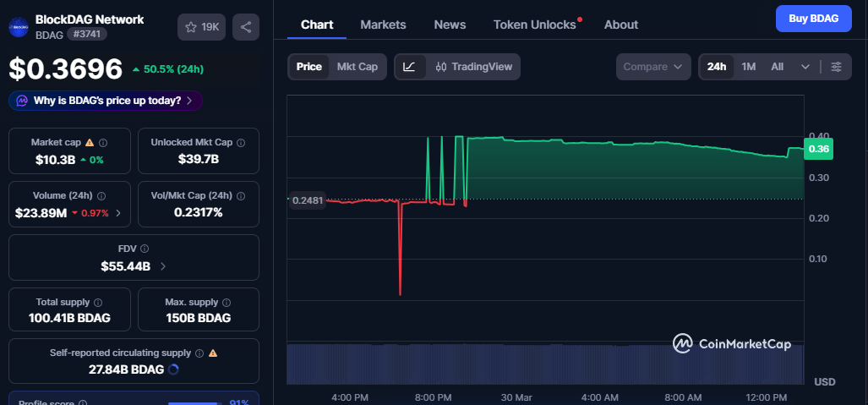Click the $55.44B FDV value

pos(126,266)
